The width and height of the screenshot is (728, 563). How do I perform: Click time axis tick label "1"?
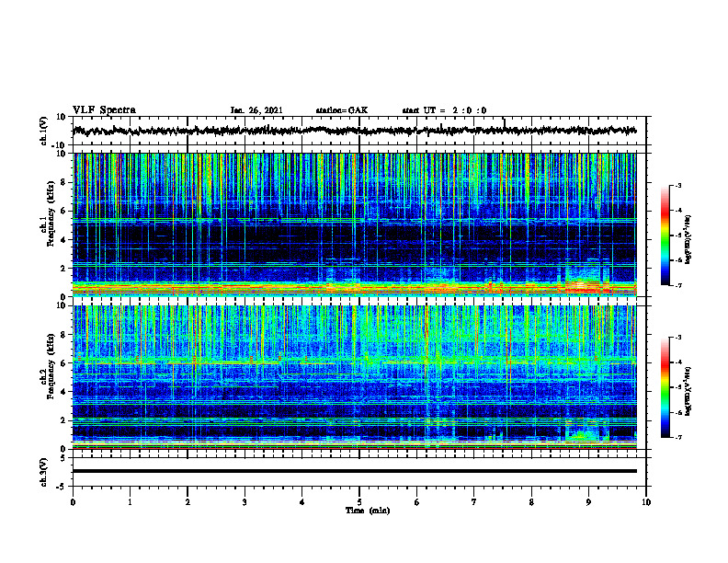(x=130, y=502)
